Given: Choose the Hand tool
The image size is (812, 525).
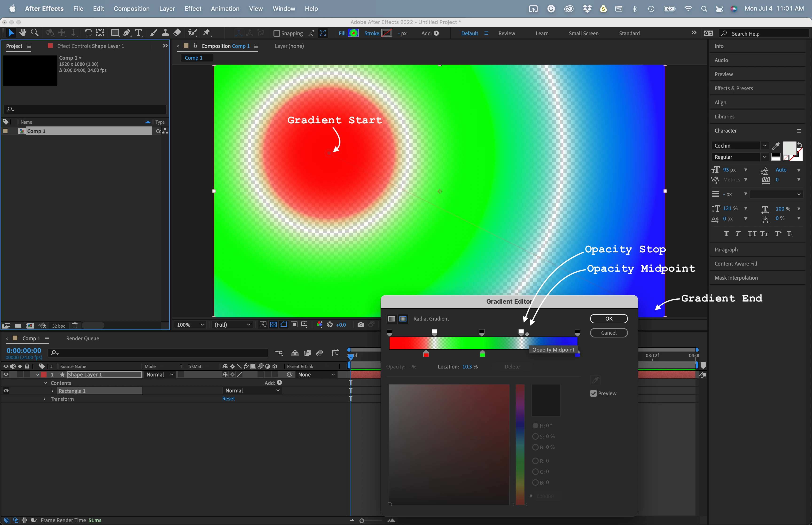Looking at the screenshot, I should pos(23,33).
